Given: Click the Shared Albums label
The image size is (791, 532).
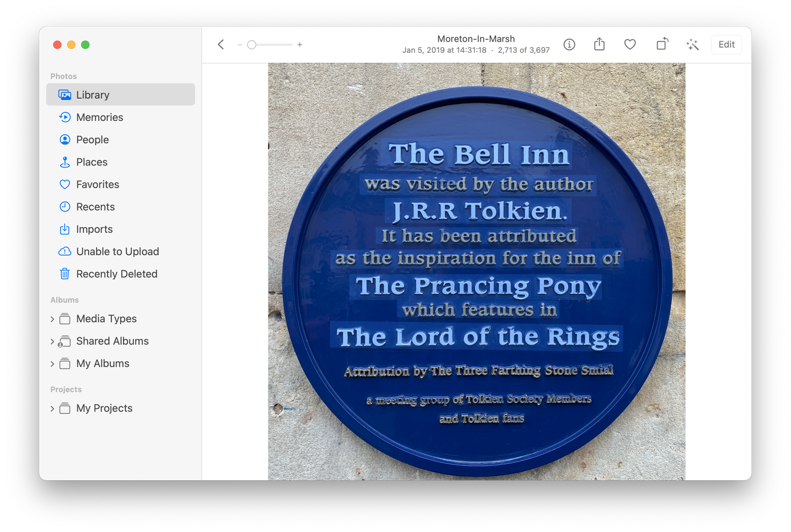Looking at the screenshot, I should pyautogui.click(x=112, y=341).
